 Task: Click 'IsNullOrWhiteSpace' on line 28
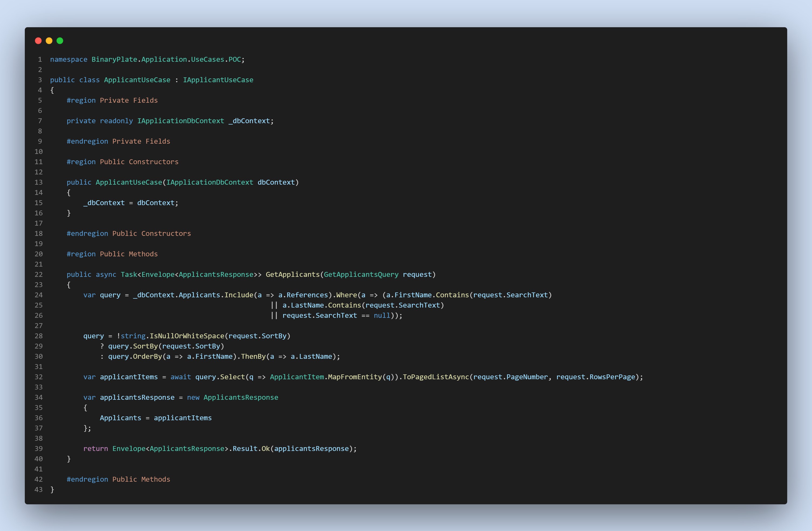[187, 336]
